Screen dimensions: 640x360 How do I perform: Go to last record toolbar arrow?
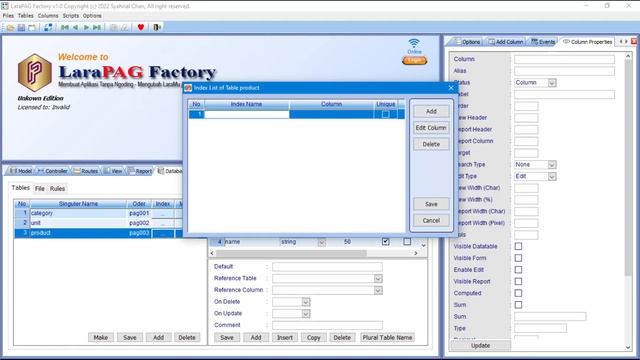97,27
